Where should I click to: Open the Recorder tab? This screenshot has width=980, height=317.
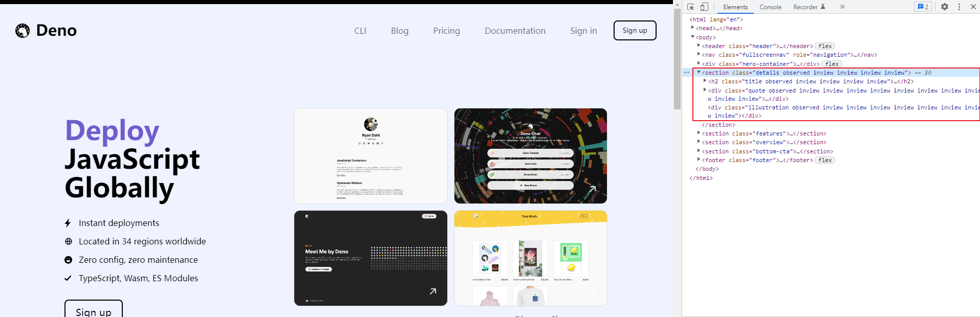(x=809, y=7)
